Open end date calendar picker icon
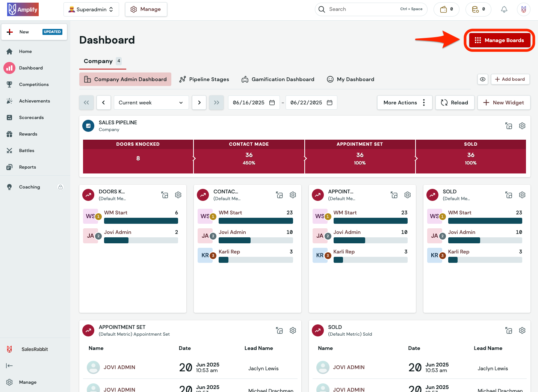The height and width of the screenshot is (392, 538). 329,103
